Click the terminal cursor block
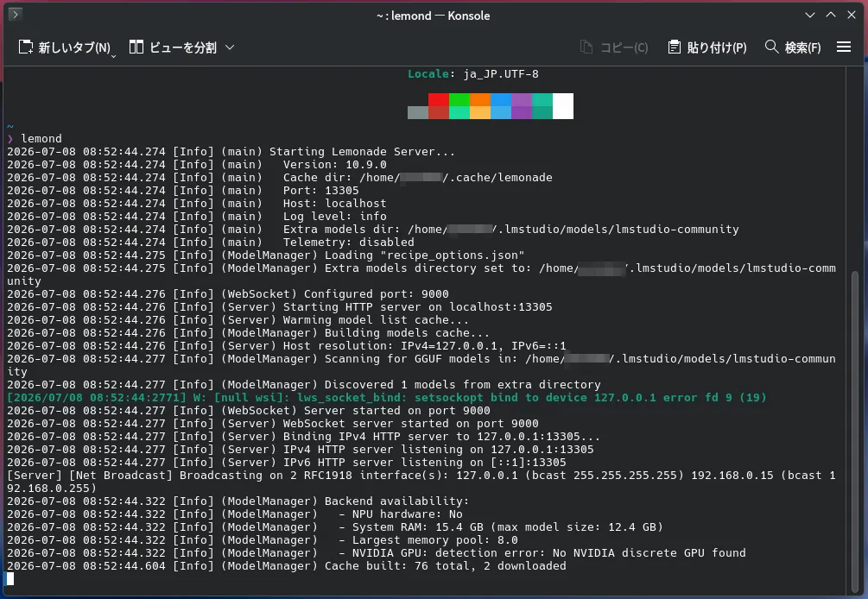The width and height of the screenshot is (868, 599). (x=10, y=579)
